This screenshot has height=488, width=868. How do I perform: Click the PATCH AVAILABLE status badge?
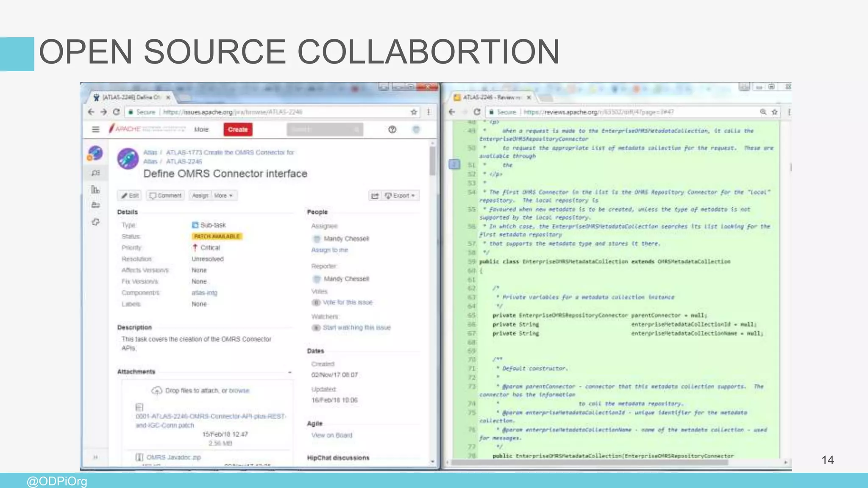tap(217, 236)
